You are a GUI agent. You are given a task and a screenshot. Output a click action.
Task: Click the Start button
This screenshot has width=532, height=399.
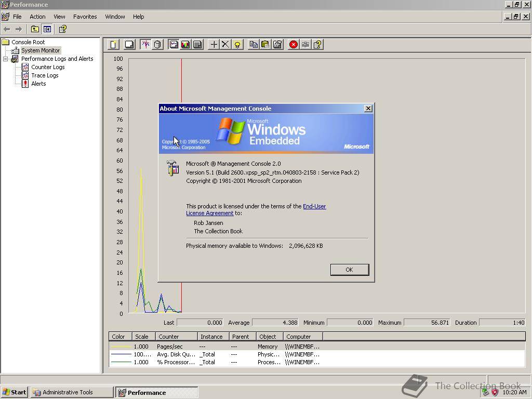pos(14,392)
